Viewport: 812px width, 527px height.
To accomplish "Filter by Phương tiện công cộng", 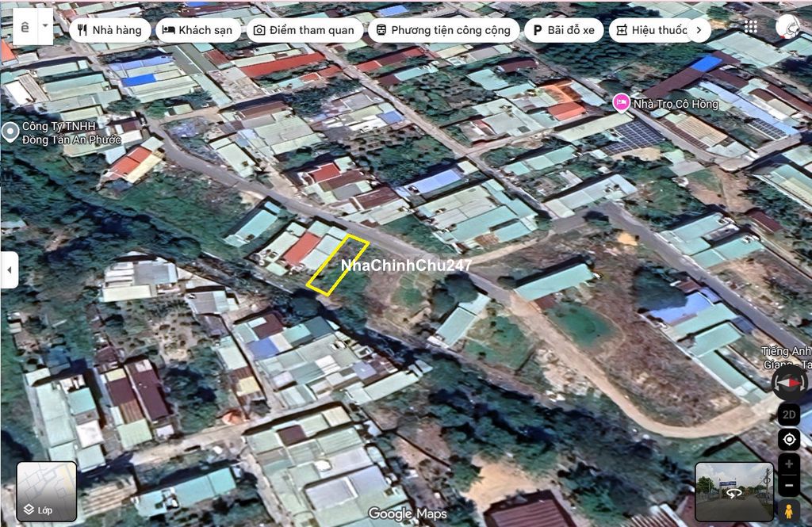I will (443, 30).
